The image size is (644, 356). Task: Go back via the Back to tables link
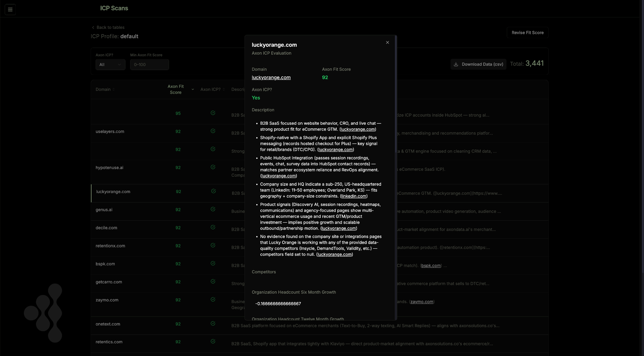click(108, 27)
